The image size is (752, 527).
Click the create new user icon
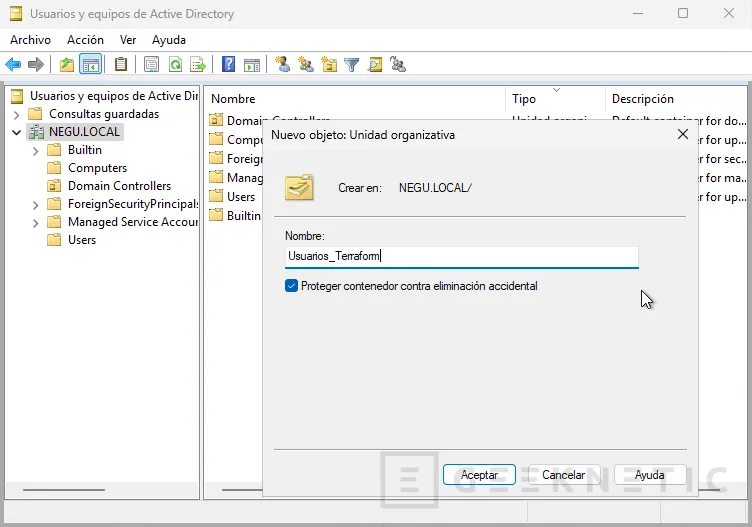282,64
